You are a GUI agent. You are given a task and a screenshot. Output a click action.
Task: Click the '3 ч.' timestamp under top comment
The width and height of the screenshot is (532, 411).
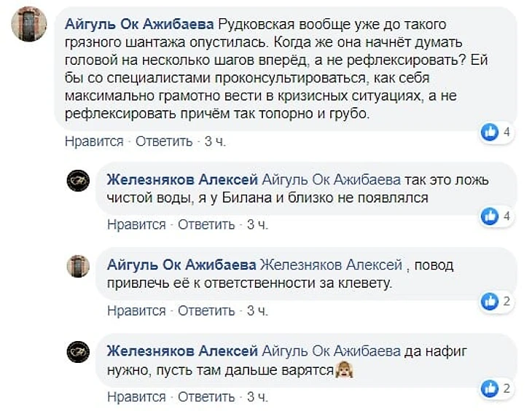point(215,141)
